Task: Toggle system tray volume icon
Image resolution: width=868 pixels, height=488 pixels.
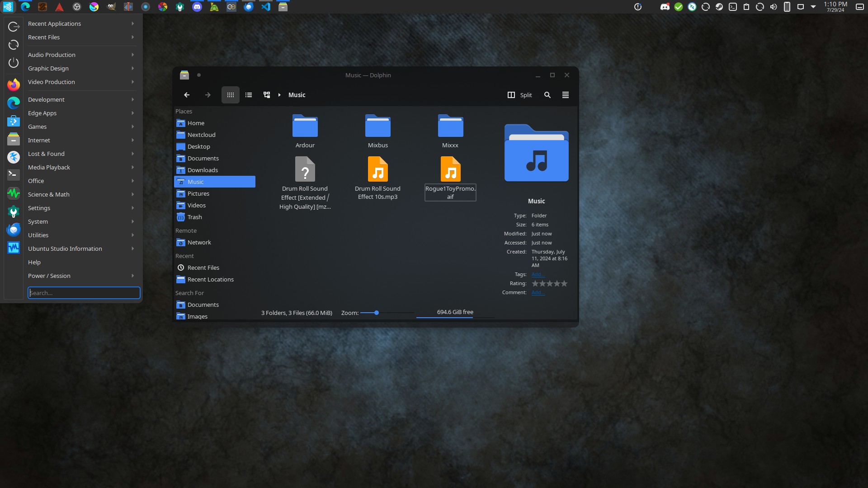Action: (774, 7)
